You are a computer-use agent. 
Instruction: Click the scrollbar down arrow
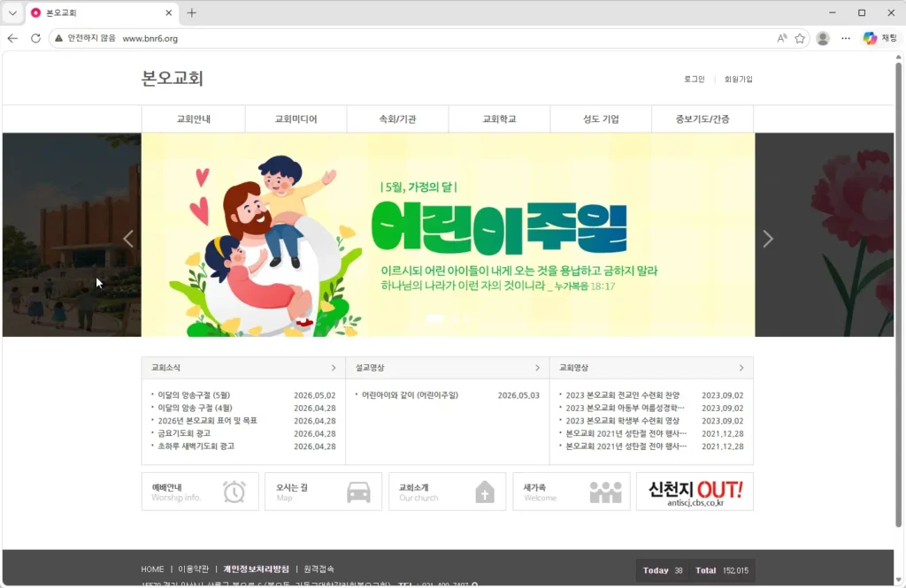(899, 579)
